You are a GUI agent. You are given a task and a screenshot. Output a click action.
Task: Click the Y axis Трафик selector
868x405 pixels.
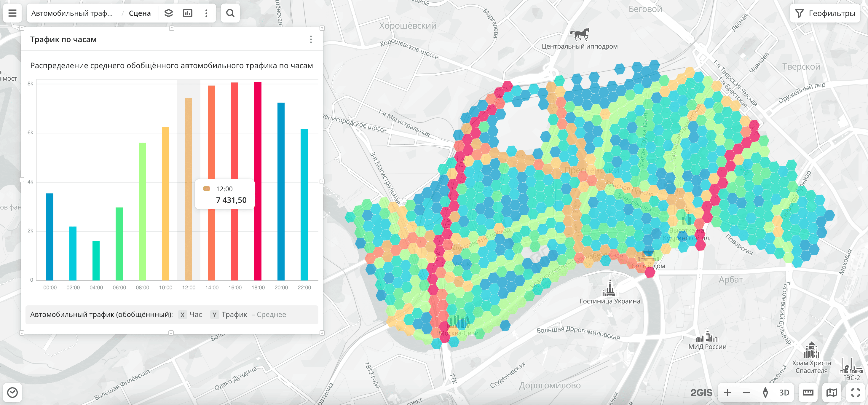pos(234,315)
